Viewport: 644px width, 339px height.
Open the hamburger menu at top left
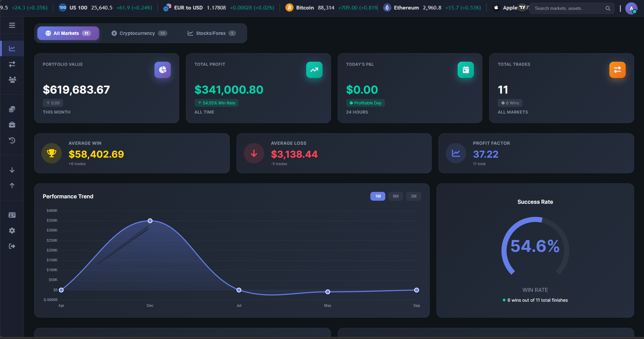coord(12,25)
